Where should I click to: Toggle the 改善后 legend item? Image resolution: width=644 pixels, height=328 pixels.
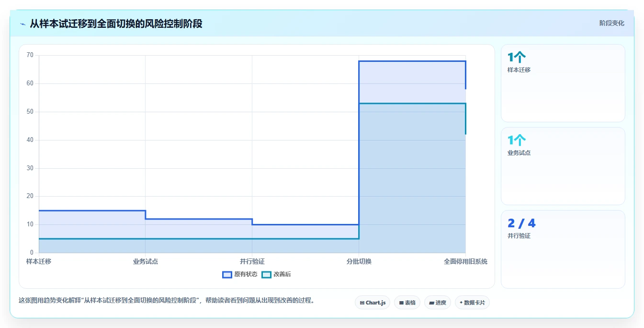[276, 274]
